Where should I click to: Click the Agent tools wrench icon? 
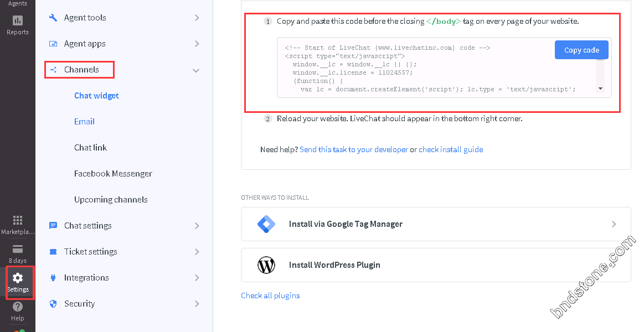[53, 18]
